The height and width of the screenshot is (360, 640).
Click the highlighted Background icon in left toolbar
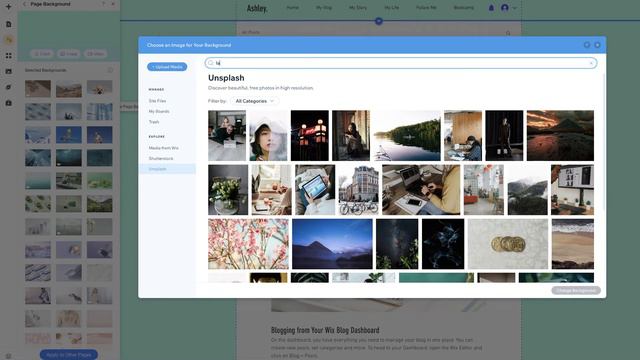click(9, 40)
